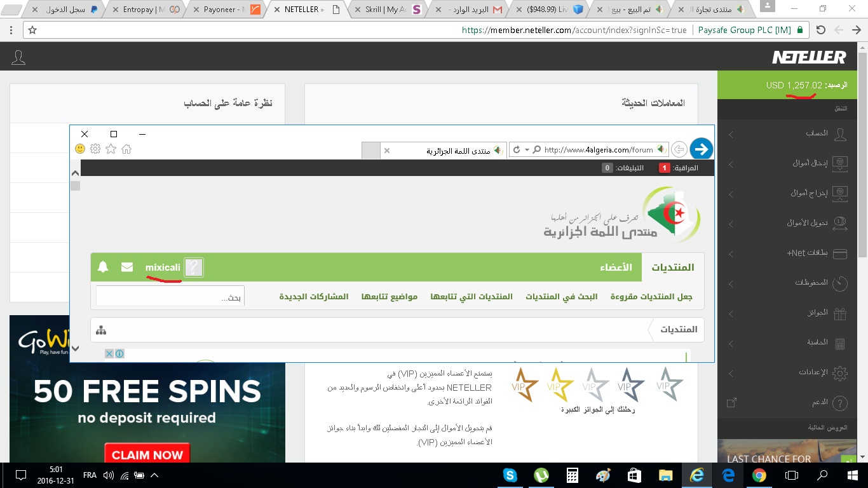Viewport: 868px width, 488px height.
Task: Click the Internet Explorer home icon
Action: coord(126,149)
